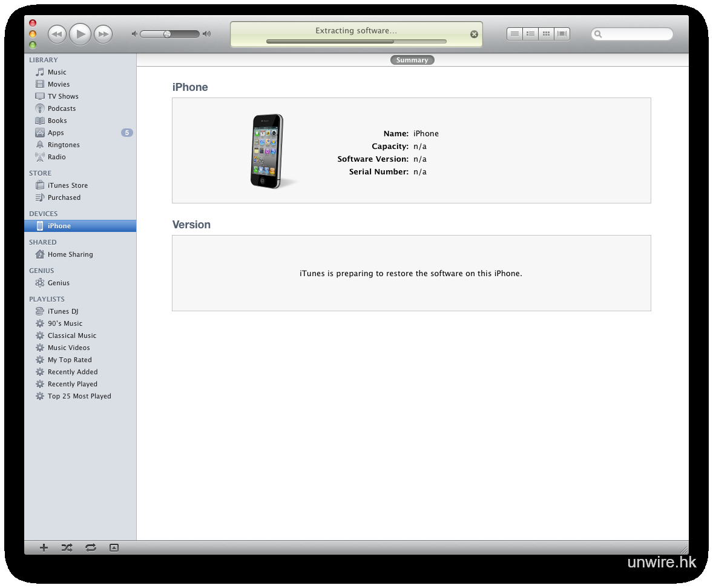Select the iPhone device
The image size is (713, 588).
point(59,226)
